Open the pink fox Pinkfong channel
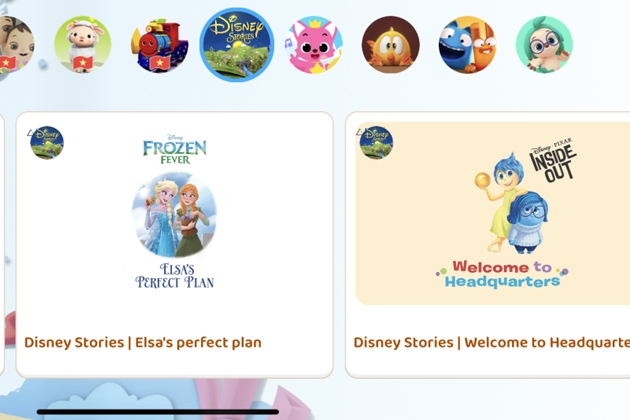630x420 pixels. (314, 45)
